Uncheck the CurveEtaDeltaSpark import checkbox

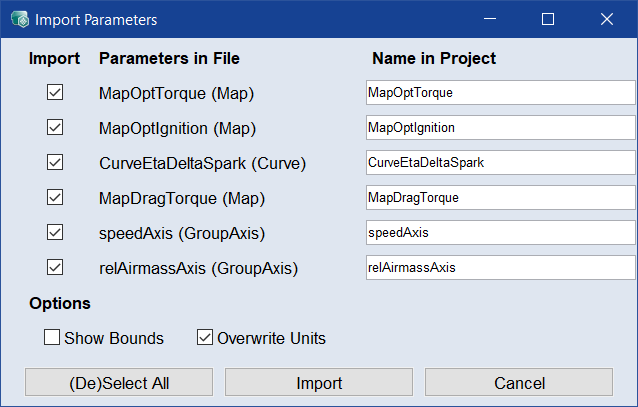coord(55,162)
